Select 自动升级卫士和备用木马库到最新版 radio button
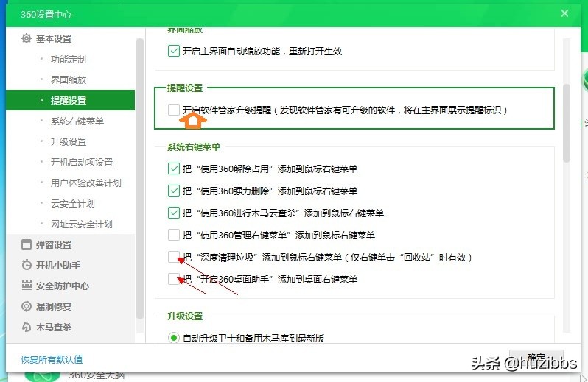Image resolution: width=588 pixels, height=382 pixels. 174,338
